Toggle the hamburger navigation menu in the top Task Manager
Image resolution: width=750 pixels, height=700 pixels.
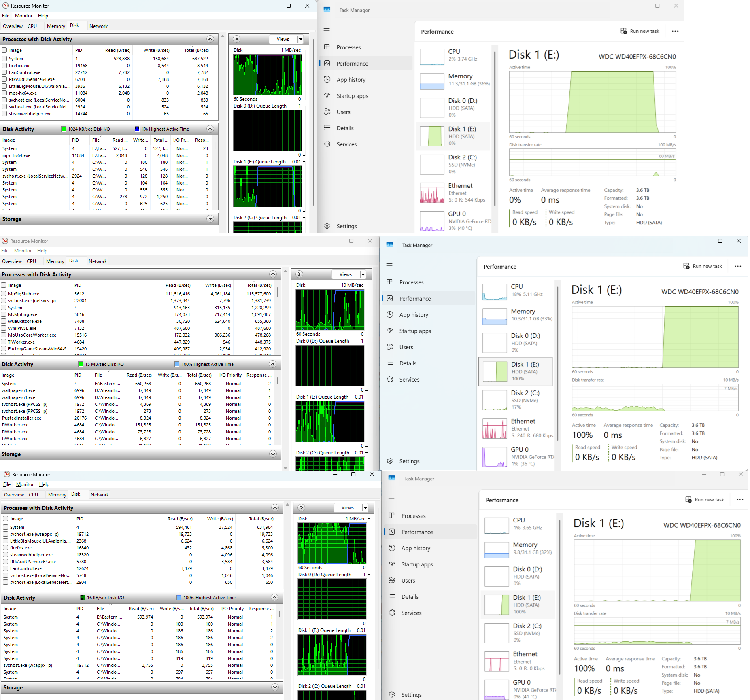[327, 30]
